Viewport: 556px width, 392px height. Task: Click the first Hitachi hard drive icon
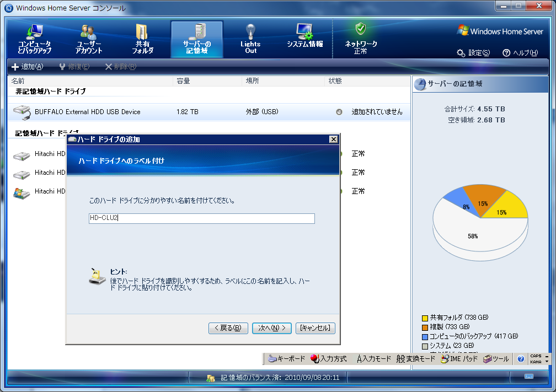pos(22,155)
